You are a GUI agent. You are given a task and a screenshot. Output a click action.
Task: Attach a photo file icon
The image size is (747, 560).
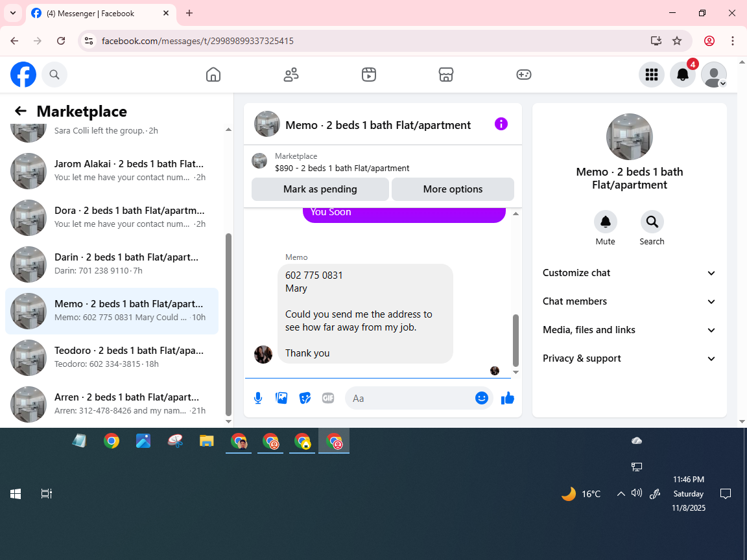281,398
